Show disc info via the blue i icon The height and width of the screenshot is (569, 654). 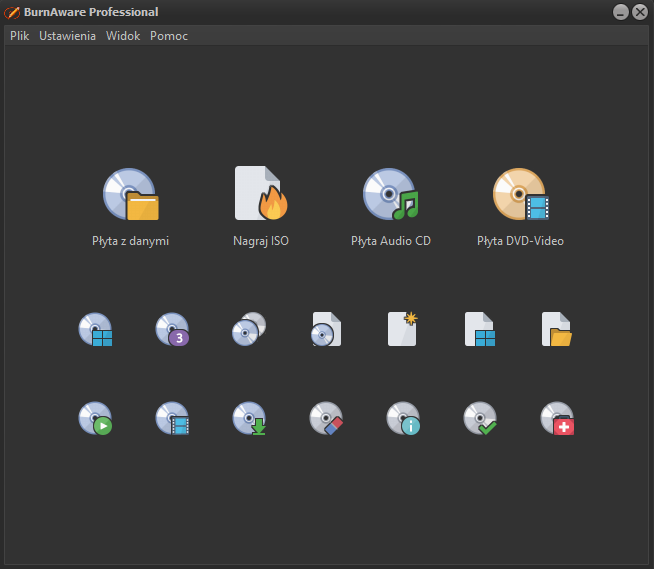pos(403,418)
